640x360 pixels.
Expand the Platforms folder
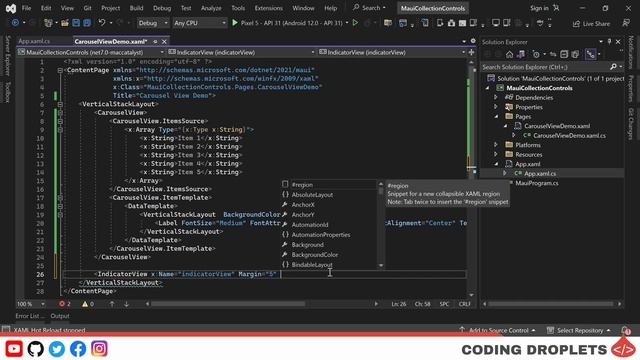click(x=496, y=145)
